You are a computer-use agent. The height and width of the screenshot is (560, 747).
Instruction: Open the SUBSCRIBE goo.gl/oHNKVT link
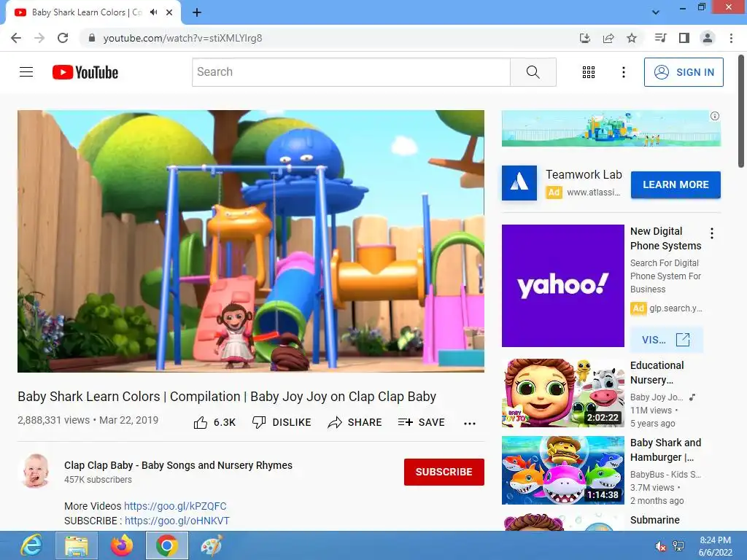(177, 521)
